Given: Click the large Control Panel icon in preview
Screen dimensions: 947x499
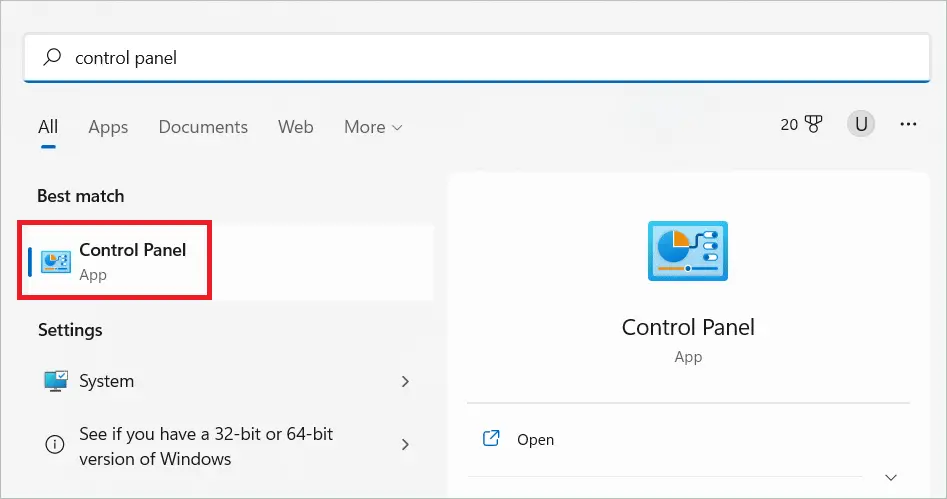Looking at the screenshot, I should [x=688, y=251].
